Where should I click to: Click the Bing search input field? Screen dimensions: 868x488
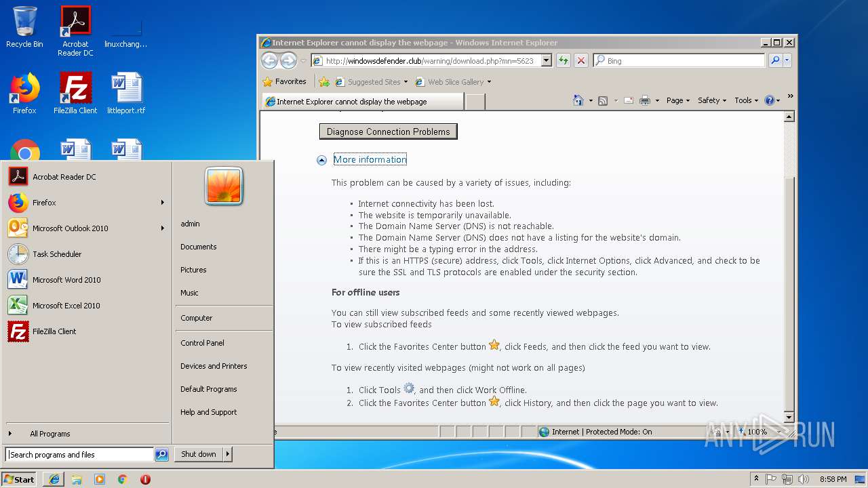point(679,60)
